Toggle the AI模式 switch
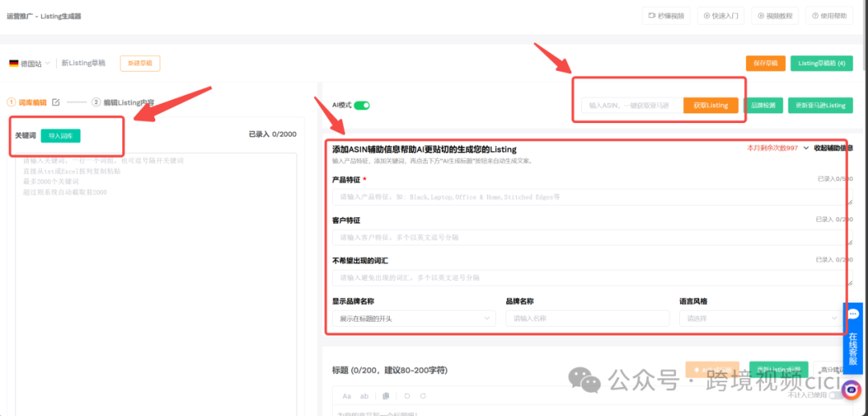 point(362,105)
